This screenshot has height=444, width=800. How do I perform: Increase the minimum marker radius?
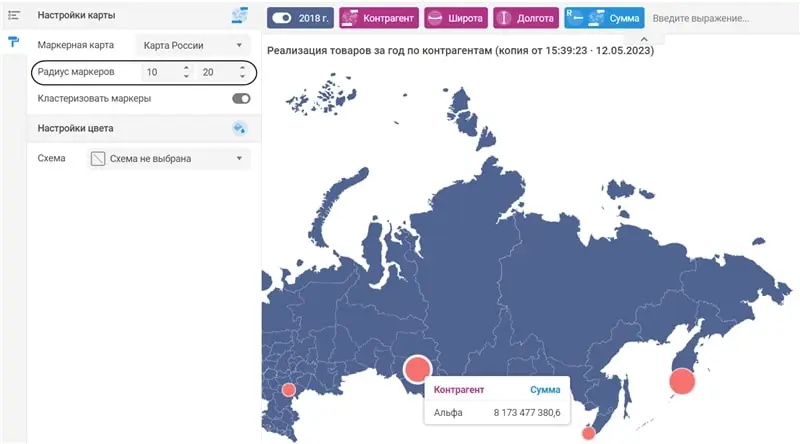coord(186,68)
